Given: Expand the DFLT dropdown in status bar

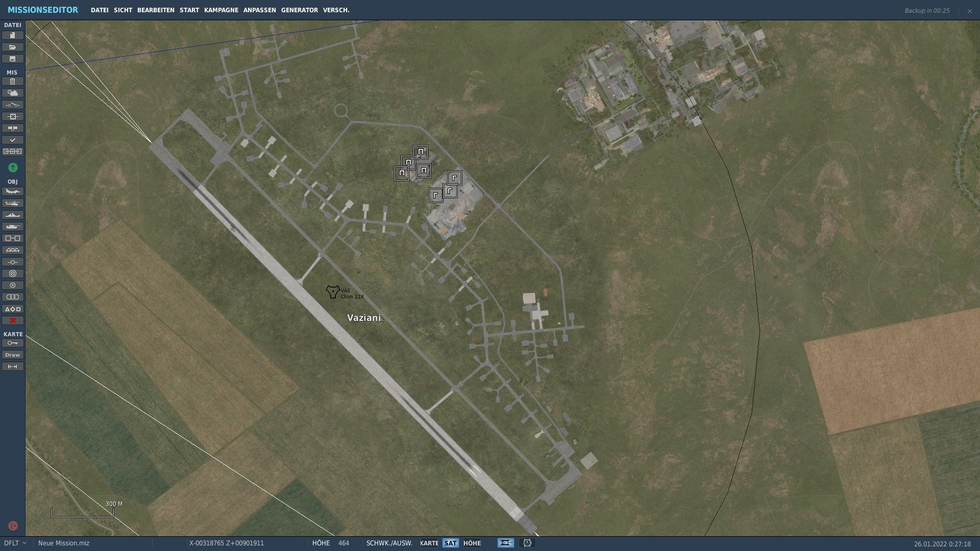Looking at the screenshot, I should point(15,543).
